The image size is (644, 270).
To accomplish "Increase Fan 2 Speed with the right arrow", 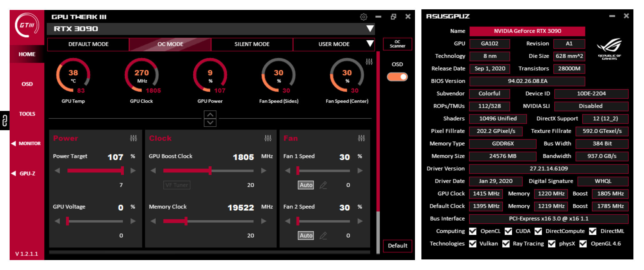I will (360, 221).
